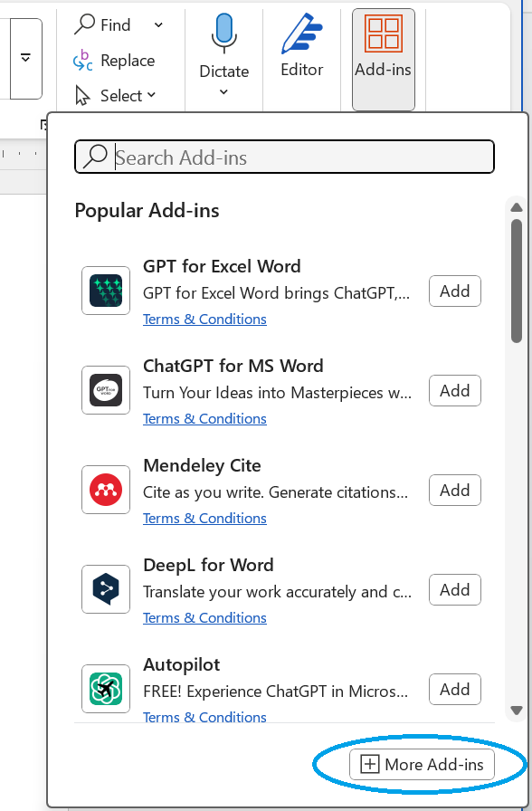532x811 pixels.
Task: Select the Mendeley Cite icon
Action: pos(105,490)
